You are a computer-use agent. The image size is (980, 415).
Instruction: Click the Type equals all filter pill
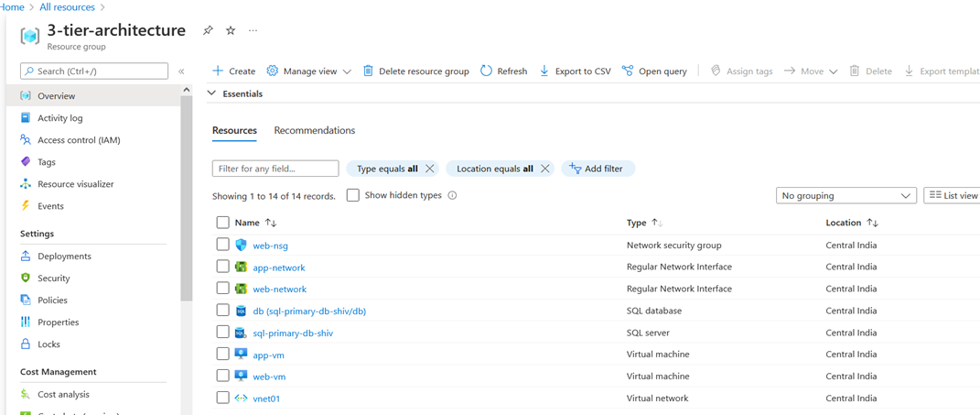click(387, 169)
